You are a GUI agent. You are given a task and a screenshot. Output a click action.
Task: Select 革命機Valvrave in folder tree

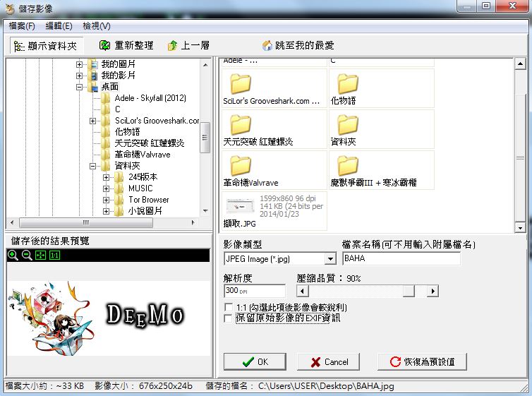[143, 155]
